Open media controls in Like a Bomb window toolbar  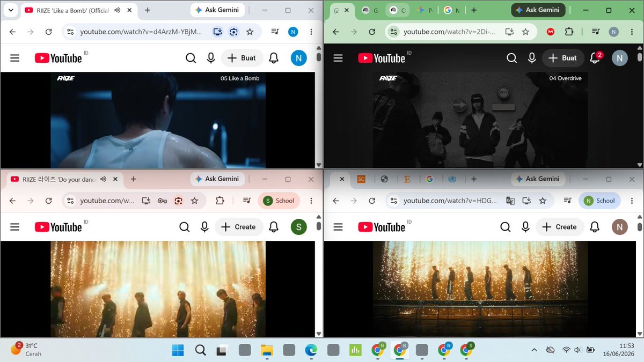click(x=275, y=32)
